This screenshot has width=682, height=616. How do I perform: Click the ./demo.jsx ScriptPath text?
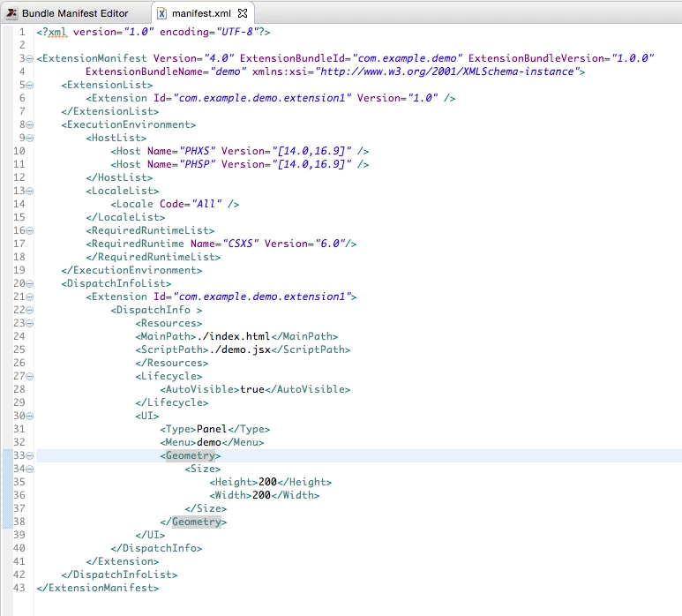click(240, 349)
